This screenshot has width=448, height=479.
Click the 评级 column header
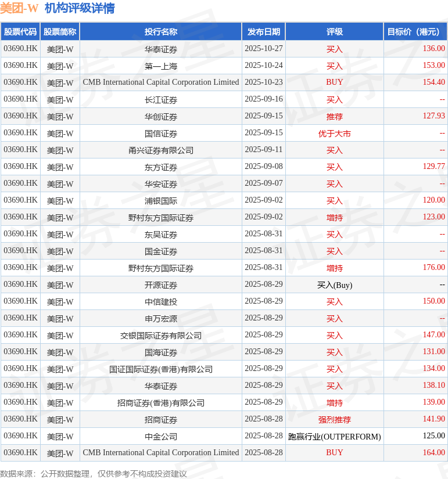[334, 31]
